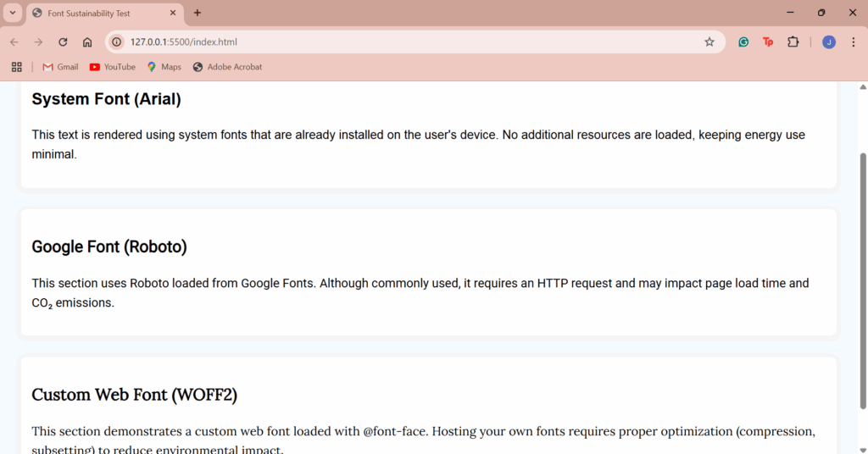The height and width of the screenshot is (454, 868).
Task: Open a new tab with plus button
Action: pos(198,13)
